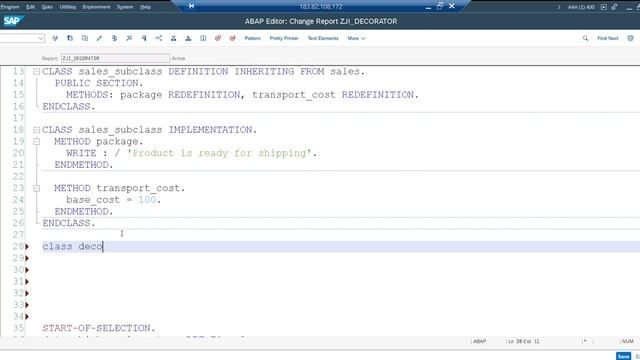Click the 'Product is ready for shipping' string

pyautogui.click(x=219, y=153)
